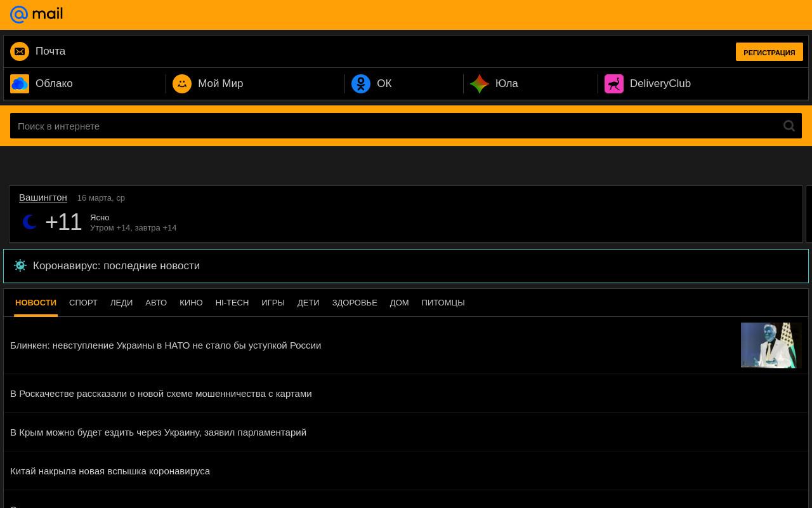Viewport: 812px width, 508px height.
Task: Switch to the Игры tab
Action: (x=273, y=303)
